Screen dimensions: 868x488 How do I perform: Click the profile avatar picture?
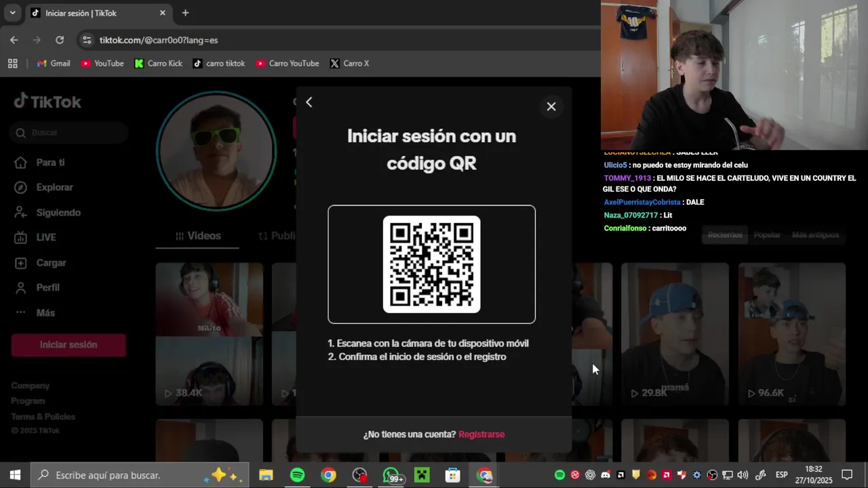click(x=216, y=150)
